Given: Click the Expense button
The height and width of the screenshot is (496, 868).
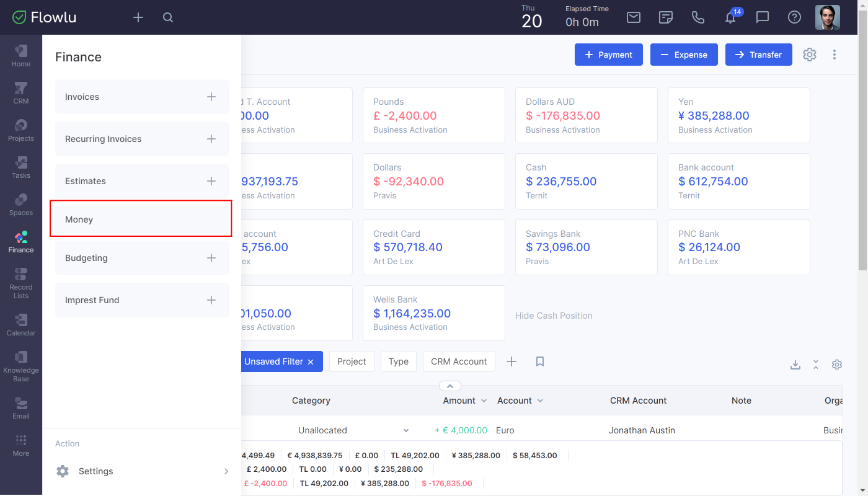Looking at the screenshot, I should (684, 55).
